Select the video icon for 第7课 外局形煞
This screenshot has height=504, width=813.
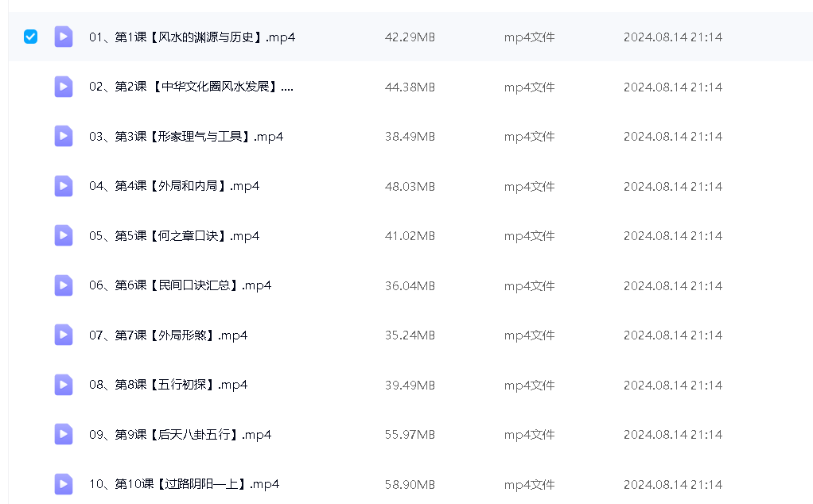64,335
